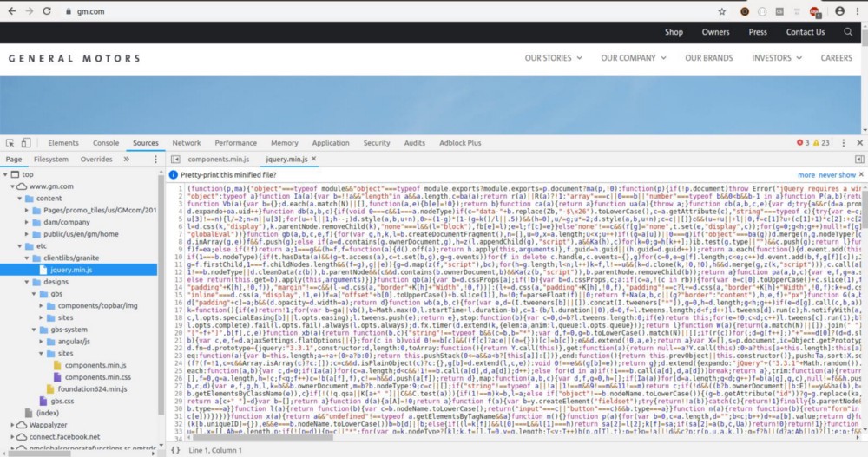Open the Chrome three-dot menu
Viewport: 868px width, 457px height.
[x=857, y=11]
